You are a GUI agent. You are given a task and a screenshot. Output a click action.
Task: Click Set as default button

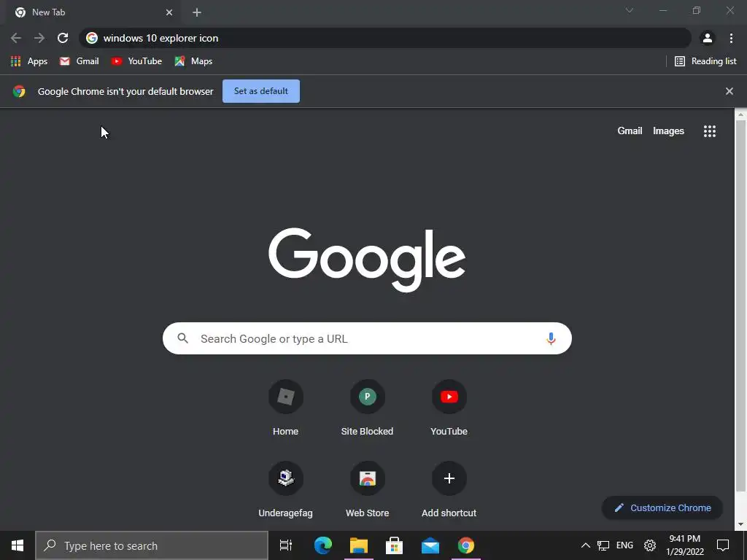[261, 91]
